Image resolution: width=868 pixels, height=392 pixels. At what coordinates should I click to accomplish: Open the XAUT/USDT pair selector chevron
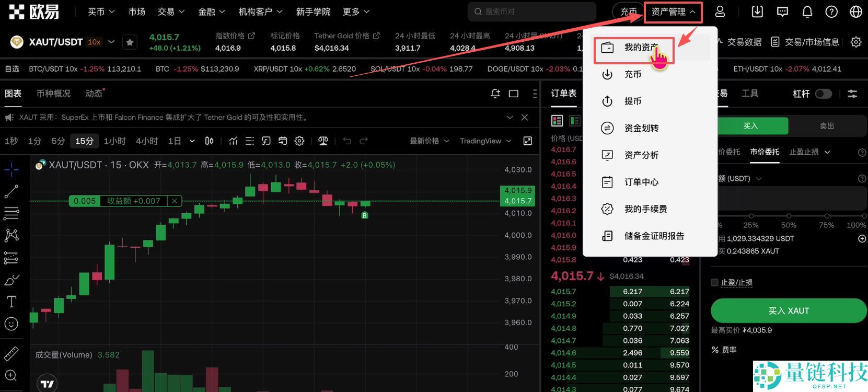coord(111,42)
